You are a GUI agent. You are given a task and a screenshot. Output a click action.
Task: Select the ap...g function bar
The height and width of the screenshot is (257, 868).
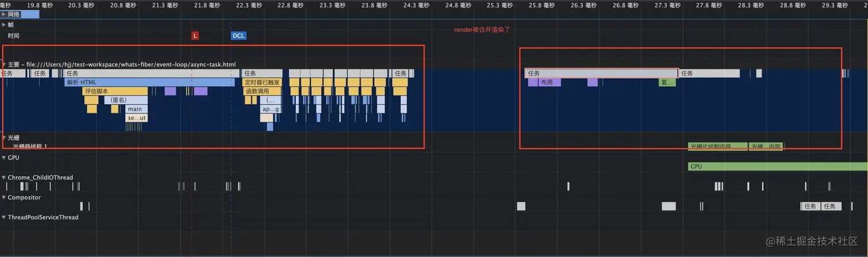[x=270, y=109]
